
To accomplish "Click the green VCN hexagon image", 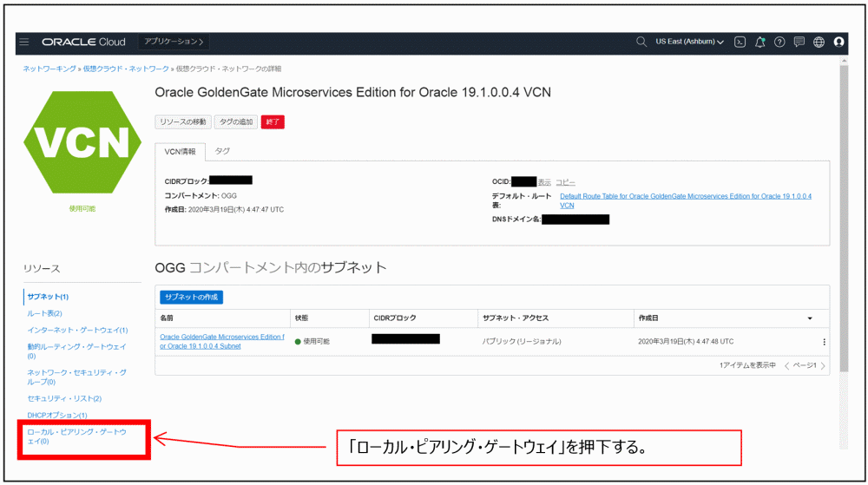I will pos(82,142).
